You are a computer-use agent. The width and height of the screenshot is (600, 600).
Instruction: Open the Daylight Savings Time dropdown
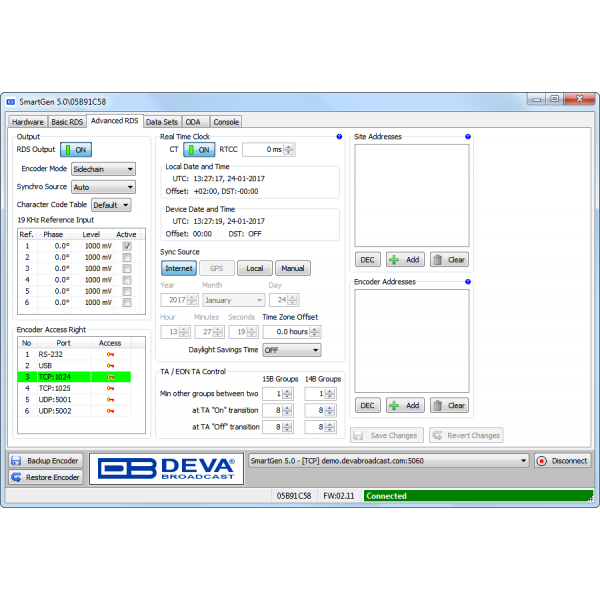[x=292, y=350]
